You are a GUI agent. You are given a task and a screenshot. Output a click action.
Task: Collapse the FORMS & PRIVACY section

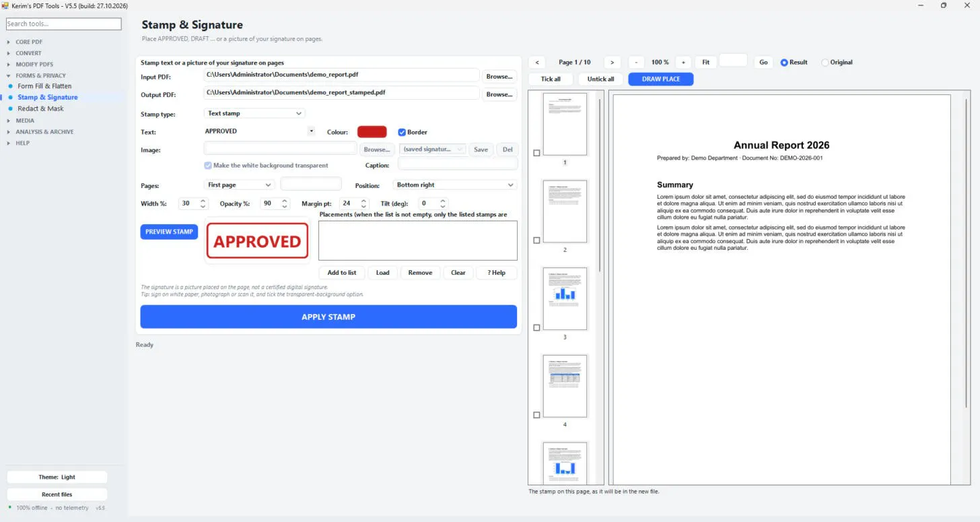[x=40, y=75]
